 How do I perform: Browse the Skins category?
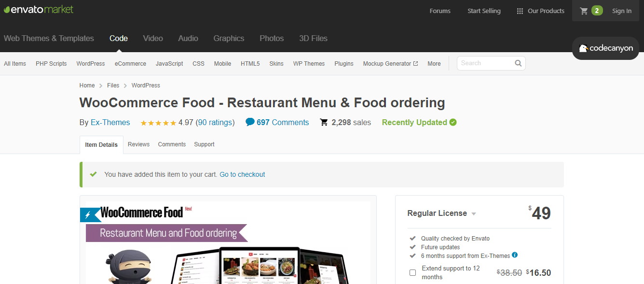pos(276,63)
